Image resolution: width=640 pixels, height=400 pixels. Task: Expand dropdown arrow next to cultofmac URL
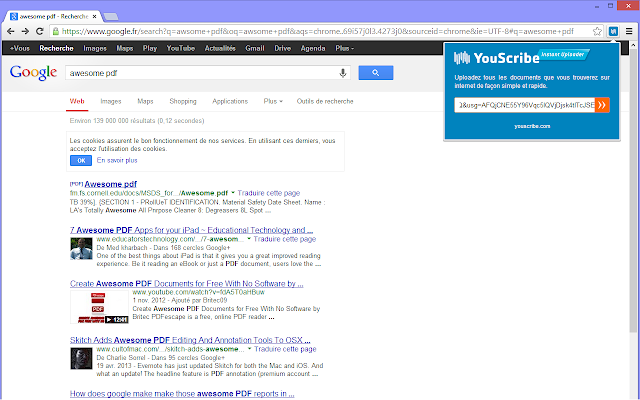pos(249,349)
